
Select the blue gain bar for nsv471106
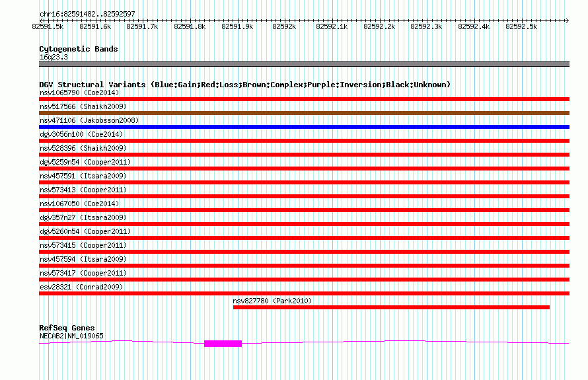point(304,127)
